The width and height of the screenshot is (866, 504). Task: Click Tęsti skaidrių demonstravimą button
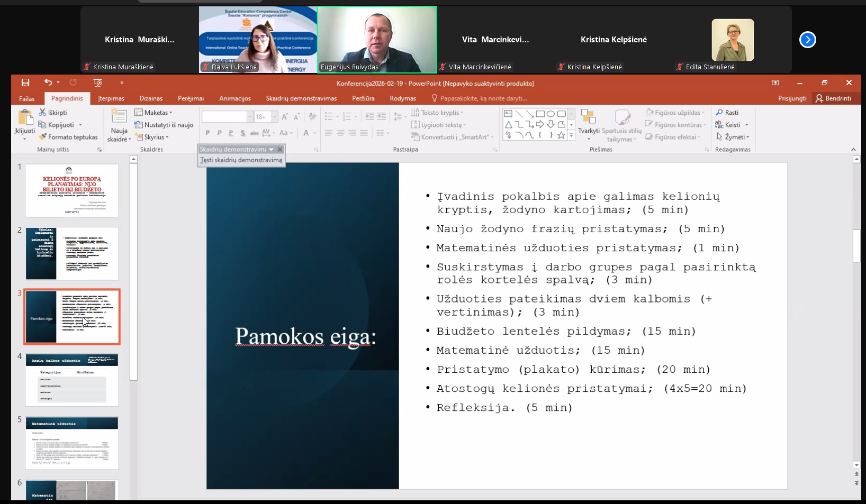click(241, 160)
